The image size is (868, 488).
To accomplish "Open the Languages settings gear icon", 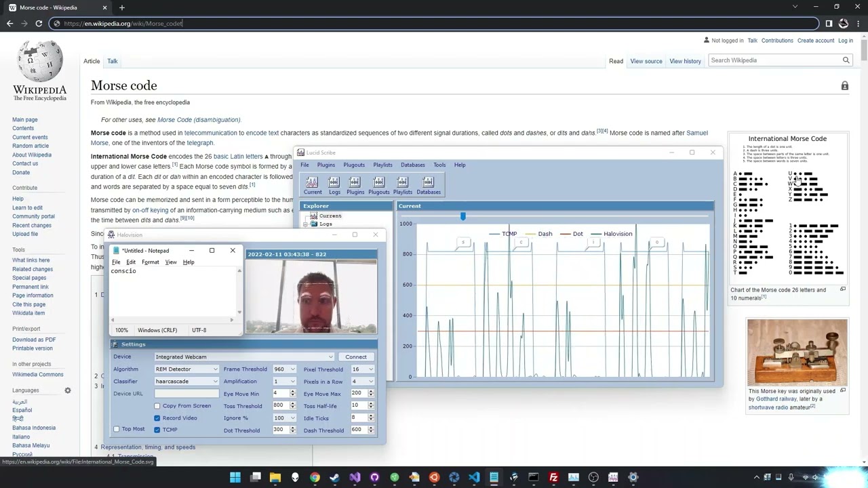I will coord(68,390).
